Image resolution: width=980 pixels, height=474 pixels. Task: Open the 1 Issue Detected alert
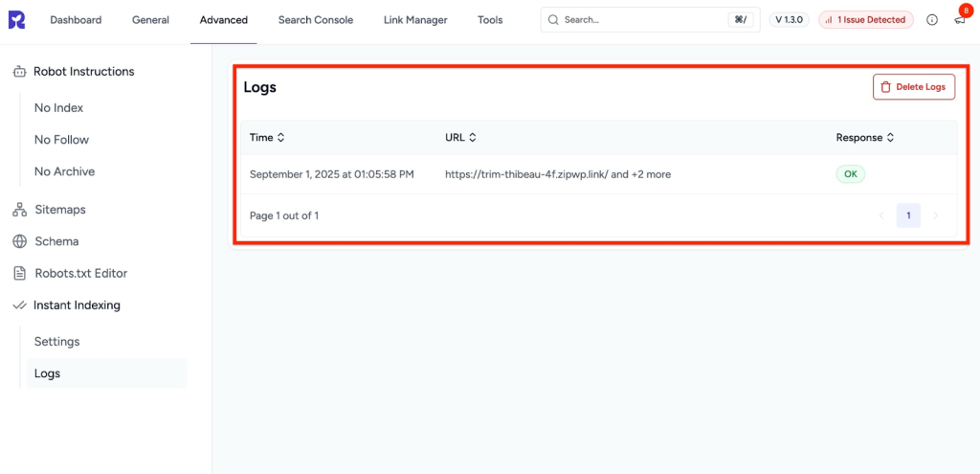pos(865,20)
